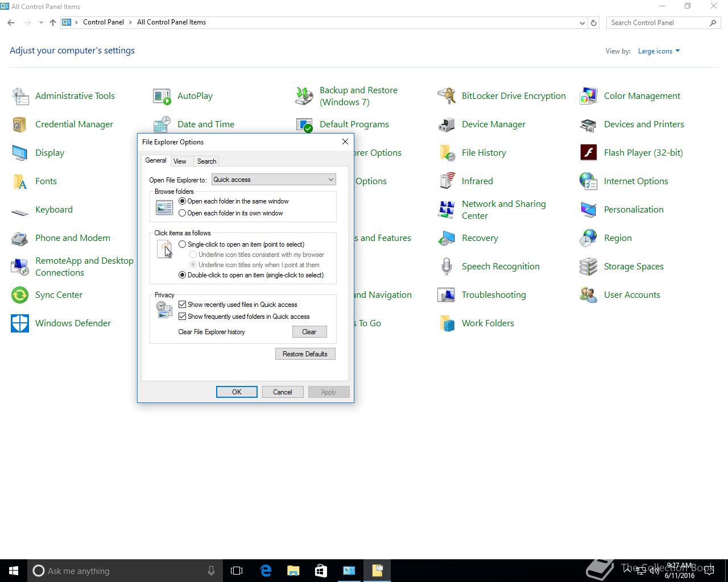Image resolution: width=728 pixels, height=582 pixels.
Task: Open the Sync Center icon
Action: 20,295
